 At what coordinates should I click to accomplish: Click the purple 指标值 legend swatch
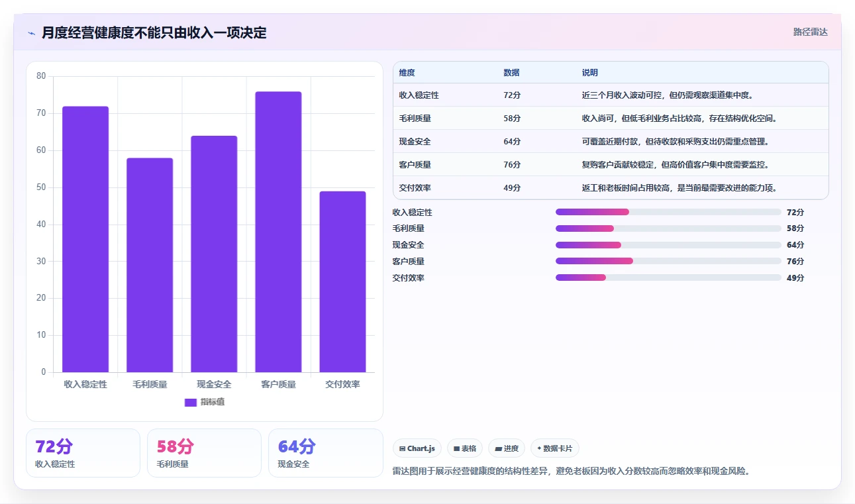(x=191, y=402)
